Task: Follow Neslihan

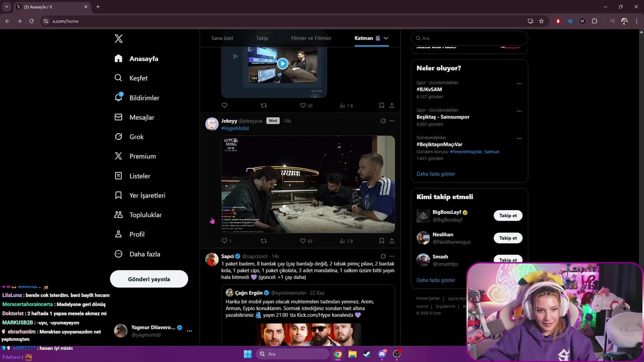Action: [508, 238]
